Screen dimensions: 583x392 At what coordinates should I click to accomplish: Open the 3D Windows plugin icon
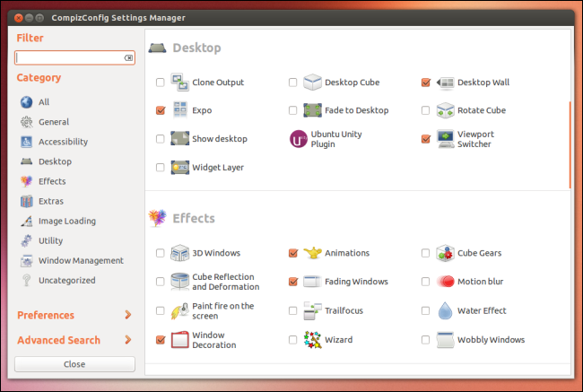coord(180,253)
